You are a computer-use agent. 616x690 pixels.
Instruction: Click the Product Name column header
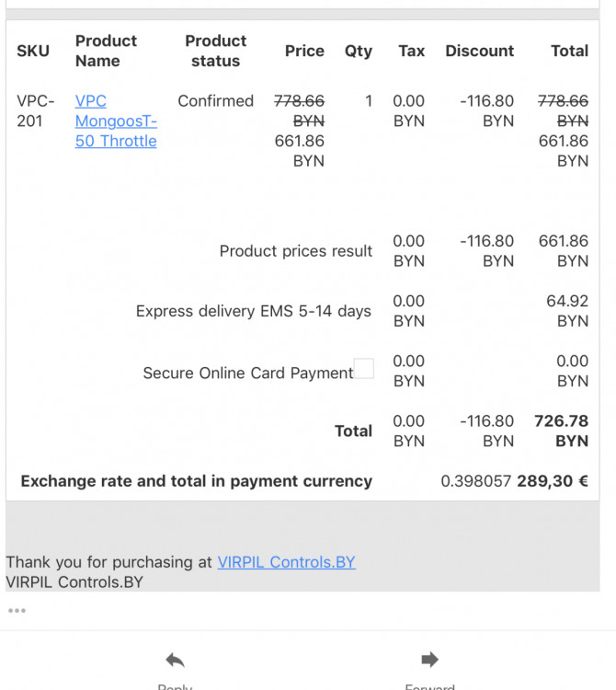(x=106, y=51)
